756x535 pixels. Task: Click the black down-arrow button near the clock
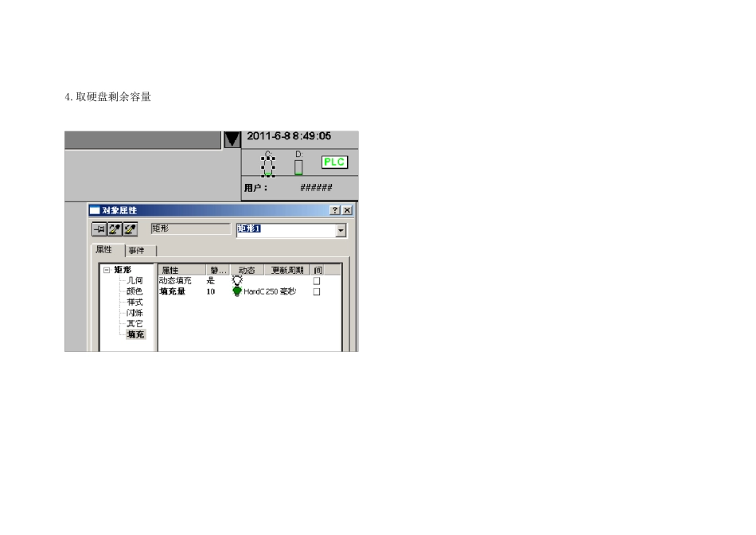coord(232,139)
